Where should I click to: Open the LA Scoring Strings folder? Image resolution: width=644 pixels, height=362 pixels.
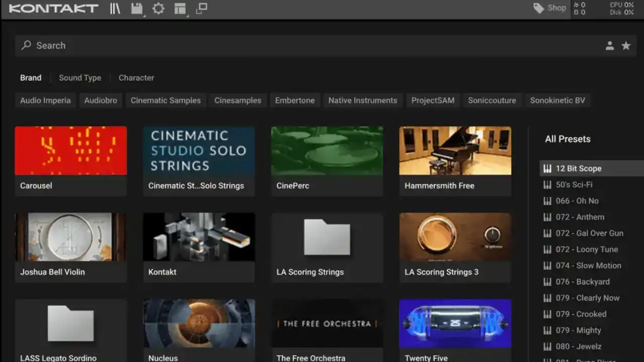[x=327, y=237]
